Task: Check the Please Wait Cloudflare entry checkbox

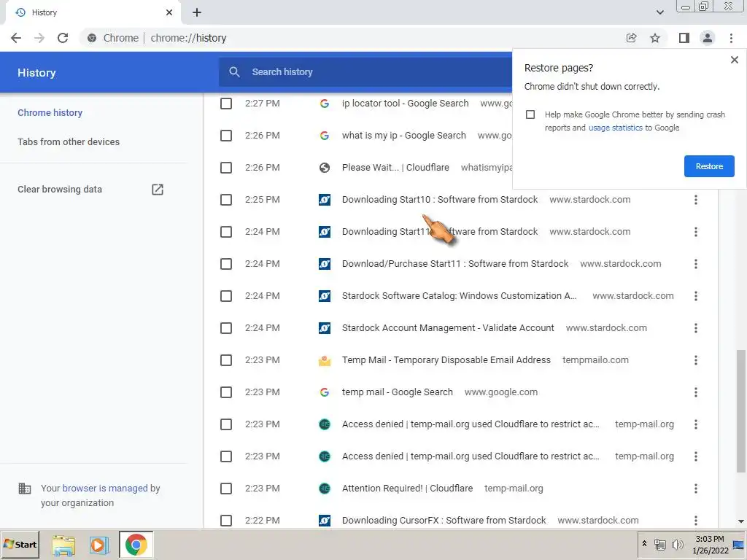Action: [226, 168]
